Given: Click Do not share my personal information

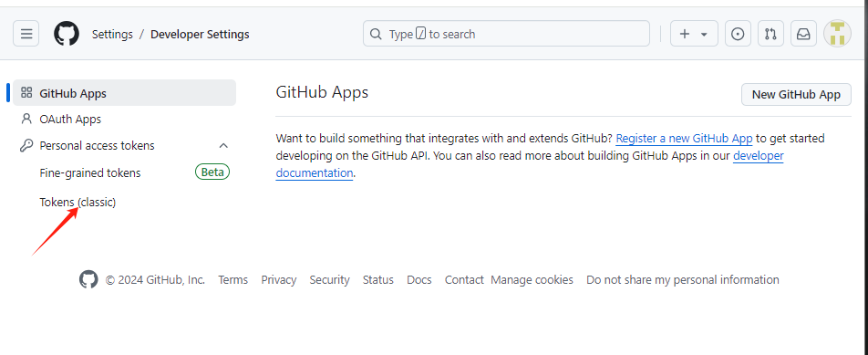Looking at the screenshot, I should click(683, 279).
